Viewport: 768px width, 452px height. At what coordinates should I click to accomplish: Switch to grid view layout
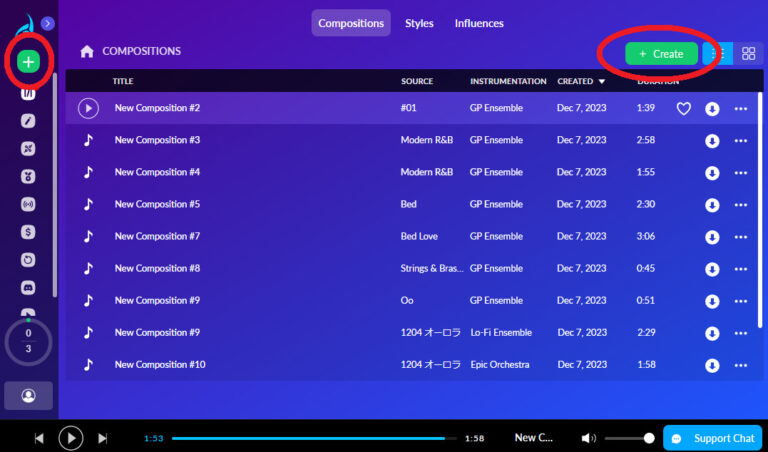(748, 53)
